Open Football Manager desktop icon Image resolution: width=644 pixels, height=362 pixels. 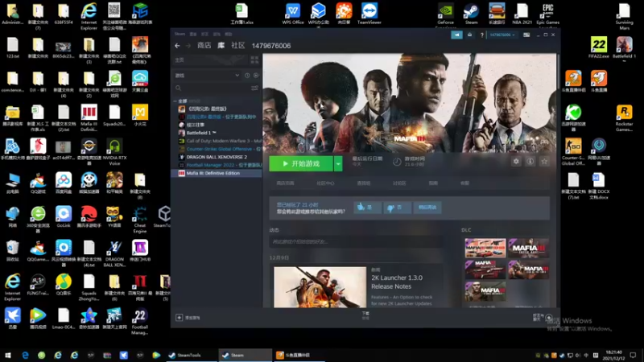point(139,321)
